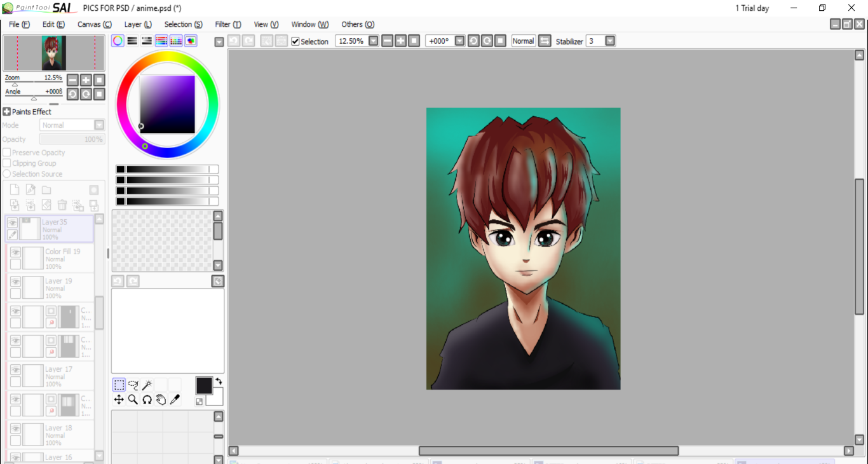
Task: Click the Delete Layer trash icon
Action: tap(62, 205)
